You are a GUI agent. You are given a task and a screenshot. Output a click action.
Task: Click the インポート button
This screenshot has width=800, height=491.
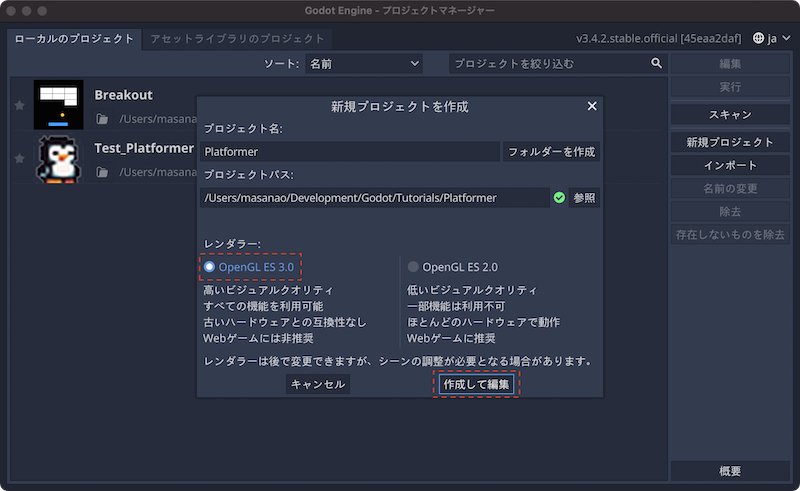click(730, 165)
